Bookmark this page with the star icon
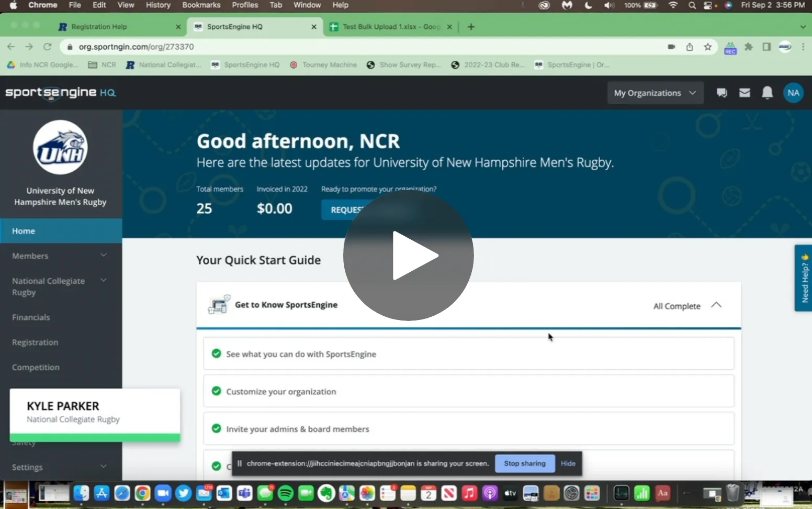812x509 pixels. pos(708,47)
